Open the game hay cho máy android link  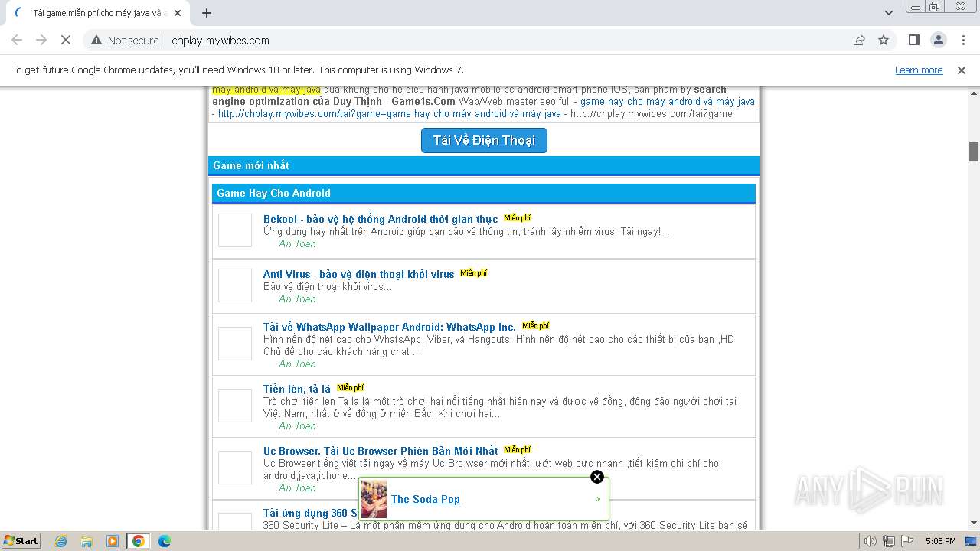point(668,101)
